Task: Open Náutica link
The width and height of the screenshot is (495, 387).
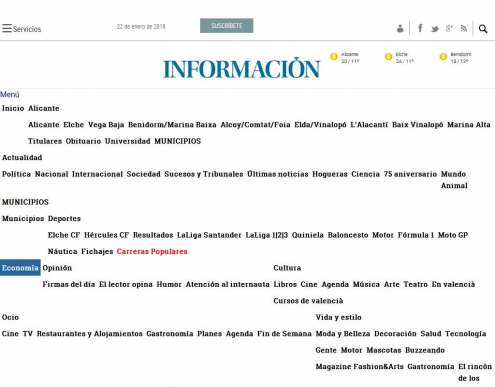Action: [x=63, y=251]
